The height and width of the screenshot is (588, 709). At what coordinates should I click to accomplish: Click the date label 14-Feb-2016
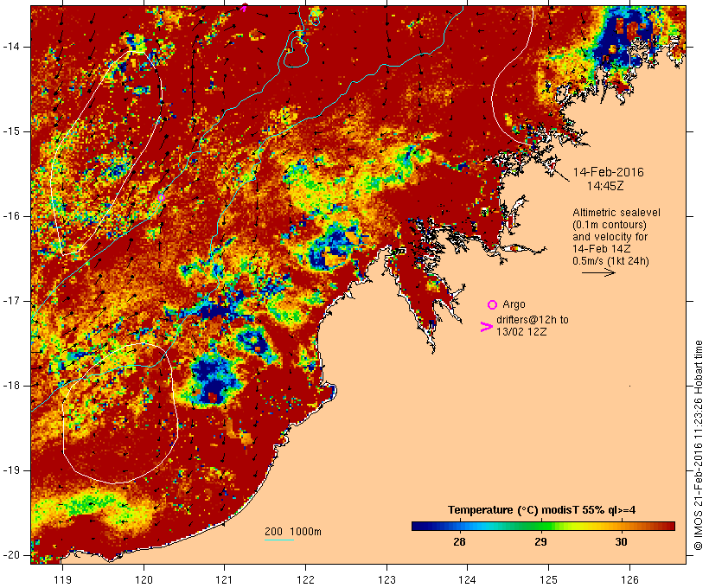click(x=608, y=172)
